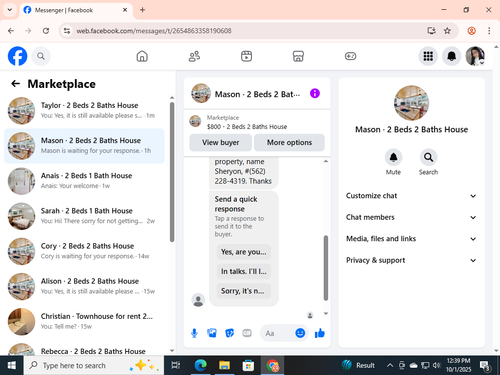
Task: Choose a GIF icon
Action: (247, 333)
